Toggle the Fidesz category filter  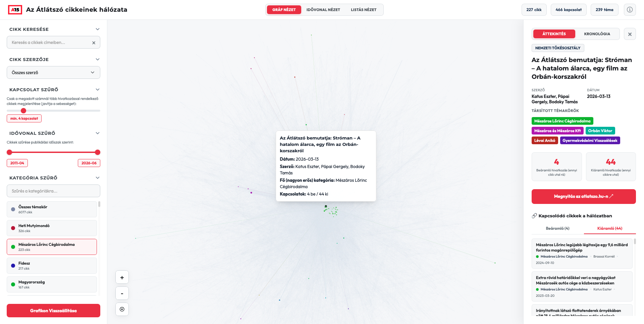(x=52, y=266)
